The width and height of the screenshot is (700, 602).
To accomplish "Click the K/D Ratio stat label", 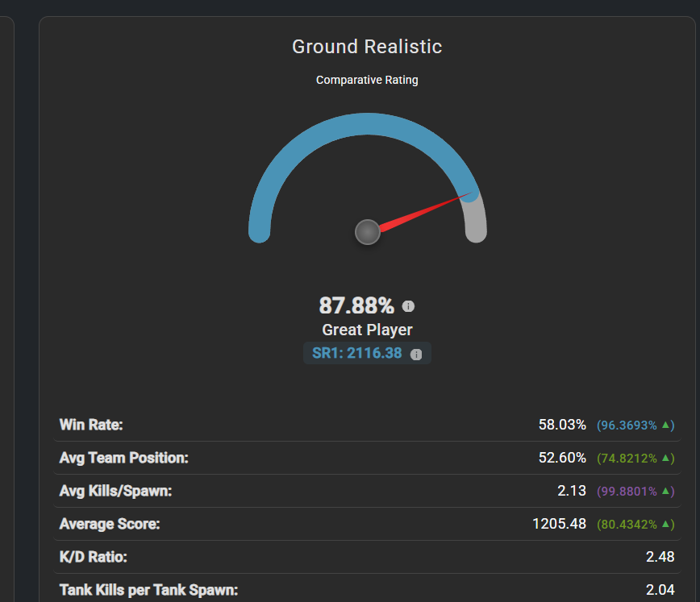I will [94, 557].
